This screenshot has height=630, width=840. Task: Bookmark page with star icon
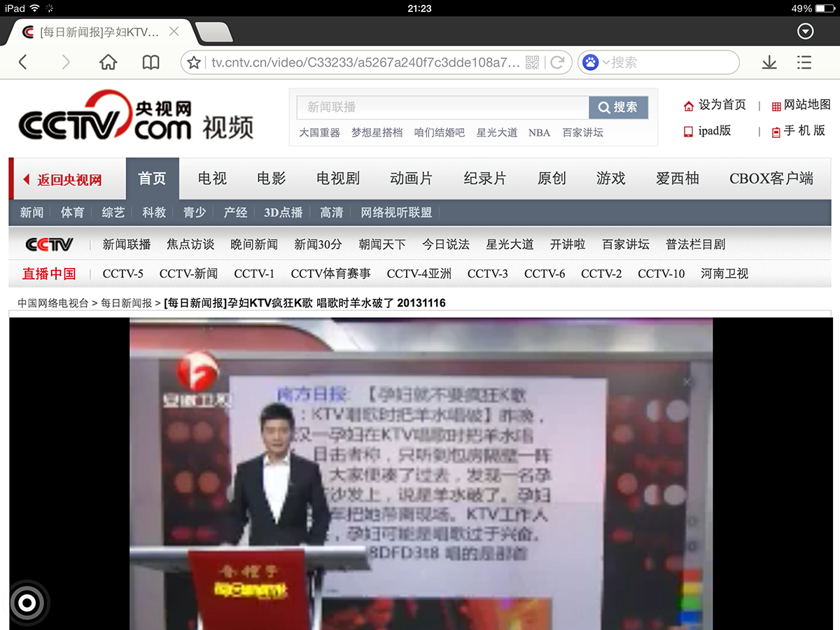pyautogui.click(x=195, y=62)
